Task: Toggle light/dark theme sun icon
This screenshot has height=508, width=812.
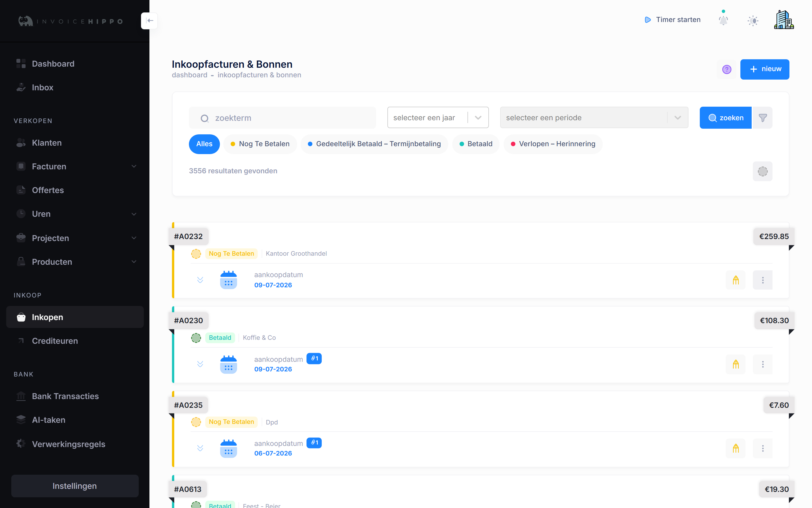Action: 753,21
